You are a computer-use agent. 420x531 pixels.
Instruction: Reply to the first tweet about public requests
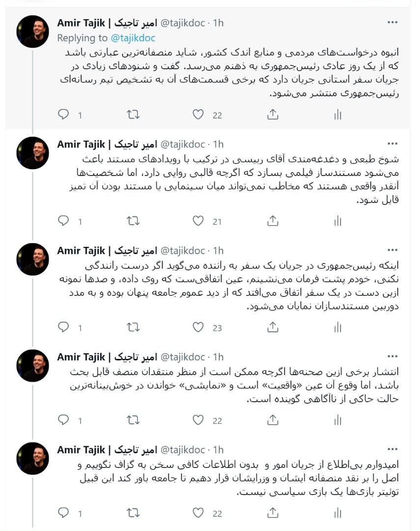point(63,115)
